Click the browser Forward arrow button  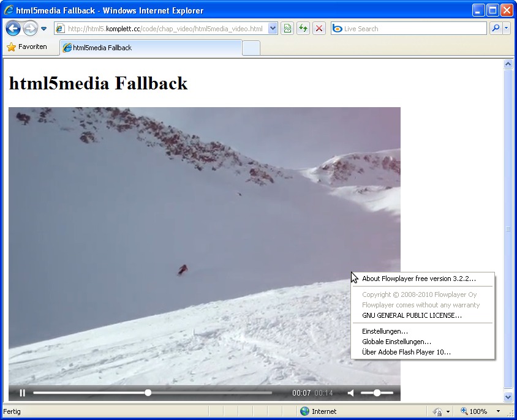tap(30, 28)
